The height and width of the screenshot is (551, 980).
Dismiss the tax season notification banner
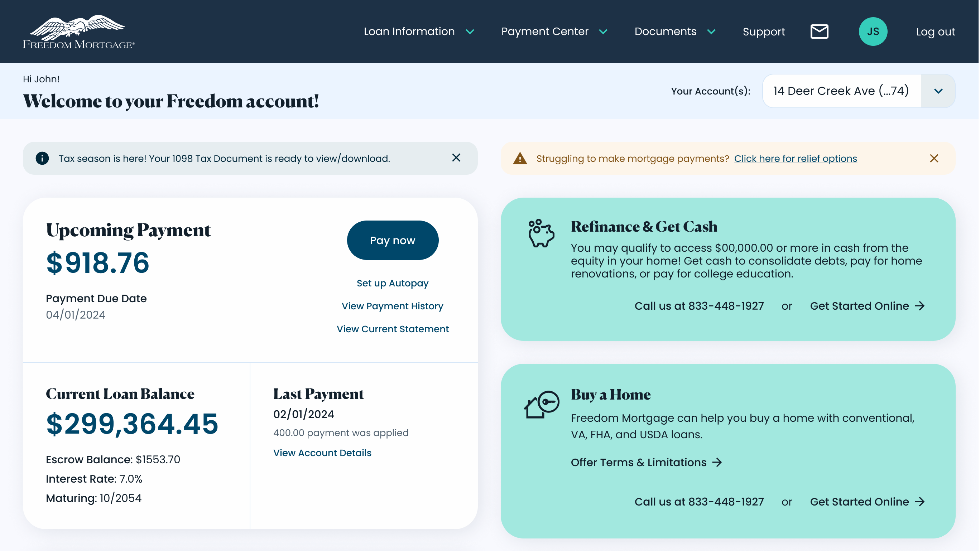click(x=456, y=158)
